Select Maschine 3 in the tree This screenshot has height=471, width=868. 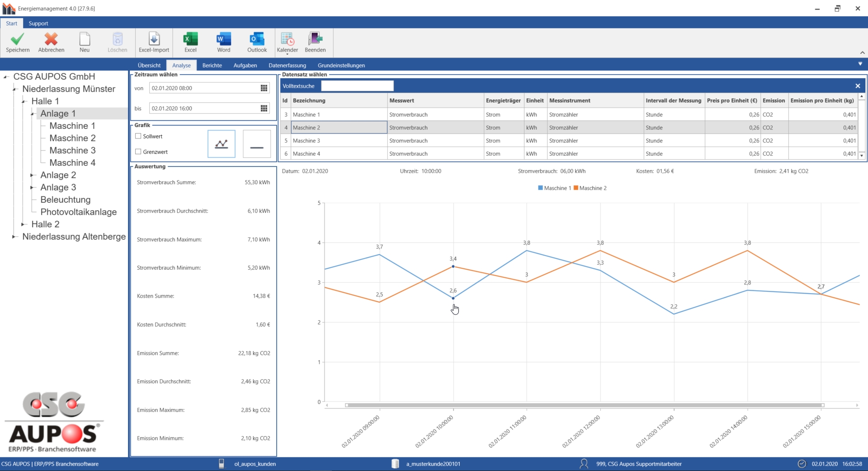[x=72, y=150]
